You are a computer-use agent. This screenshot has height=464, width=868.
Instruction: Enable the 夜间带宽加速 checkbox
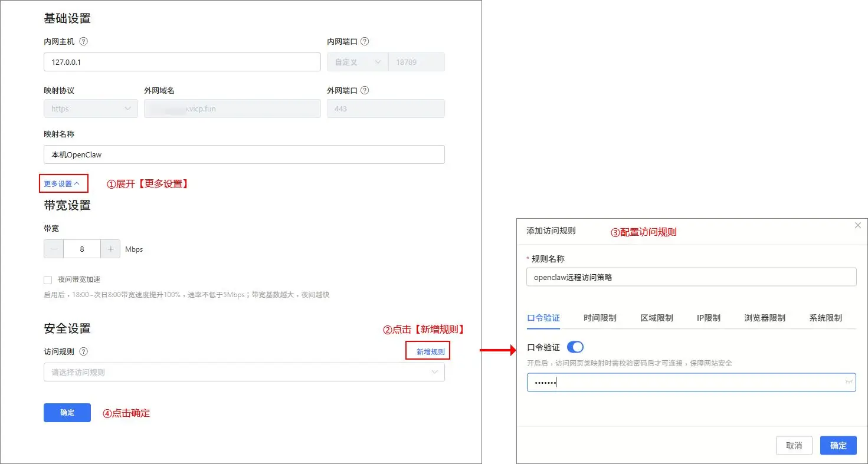(x=48, y=279)
